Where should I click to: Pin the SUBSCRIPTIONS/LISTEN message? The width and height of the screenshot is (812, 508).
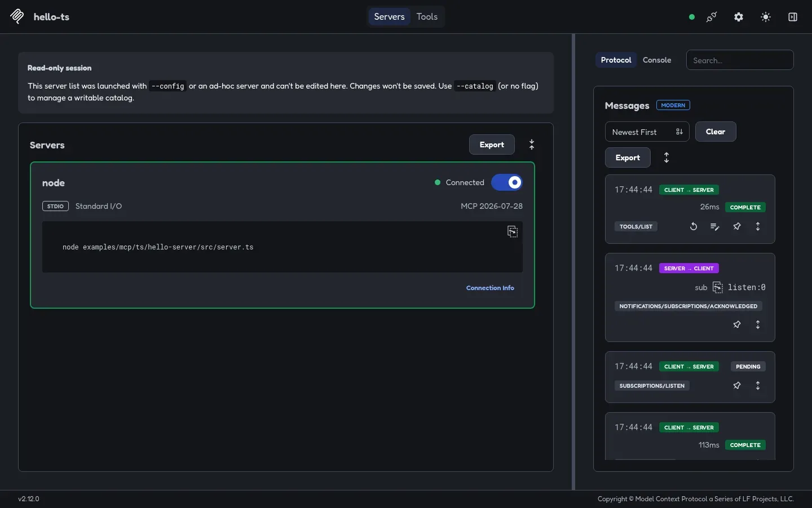point(737,386)
